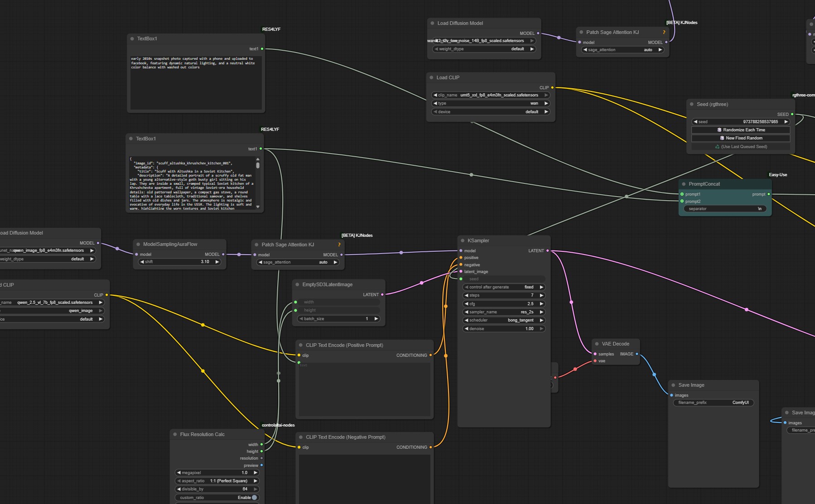Viewport: 815px width, 504px height.
Task: Open the sampler_name res_2s dropdown
Action: 504,312
